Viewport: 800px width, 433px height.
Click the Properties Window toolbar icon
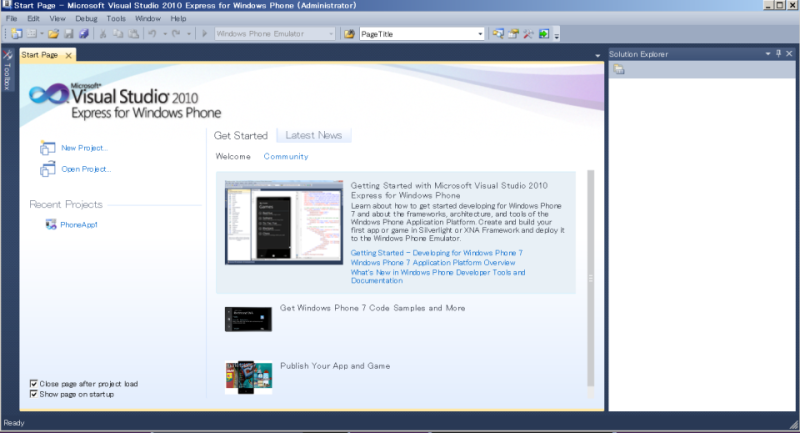tap(513, 34)
